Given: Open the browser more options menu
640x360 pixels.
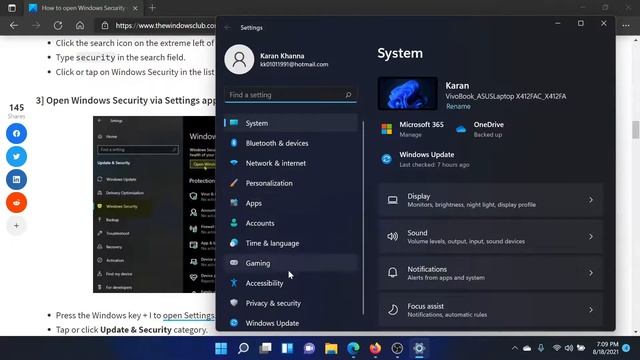Looking at the screenshot, I should 626,25.
